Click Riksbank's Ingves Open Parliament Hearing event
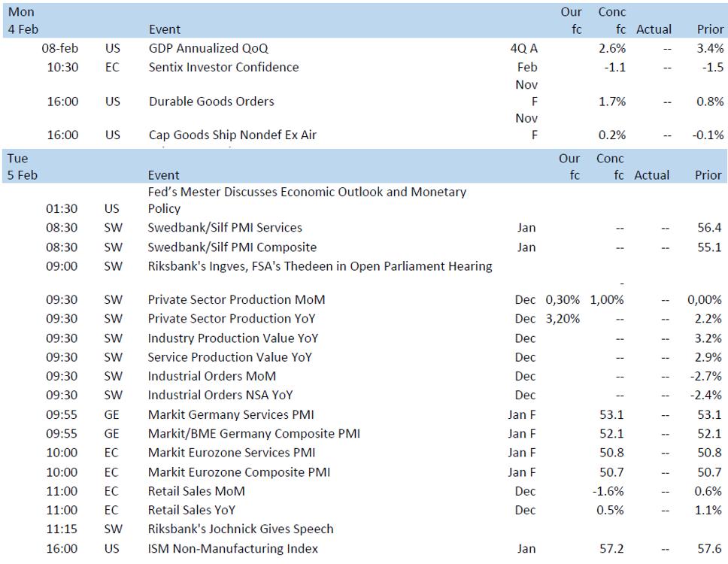The height and width of the screenshot is (564, 728). pos(320,266)
